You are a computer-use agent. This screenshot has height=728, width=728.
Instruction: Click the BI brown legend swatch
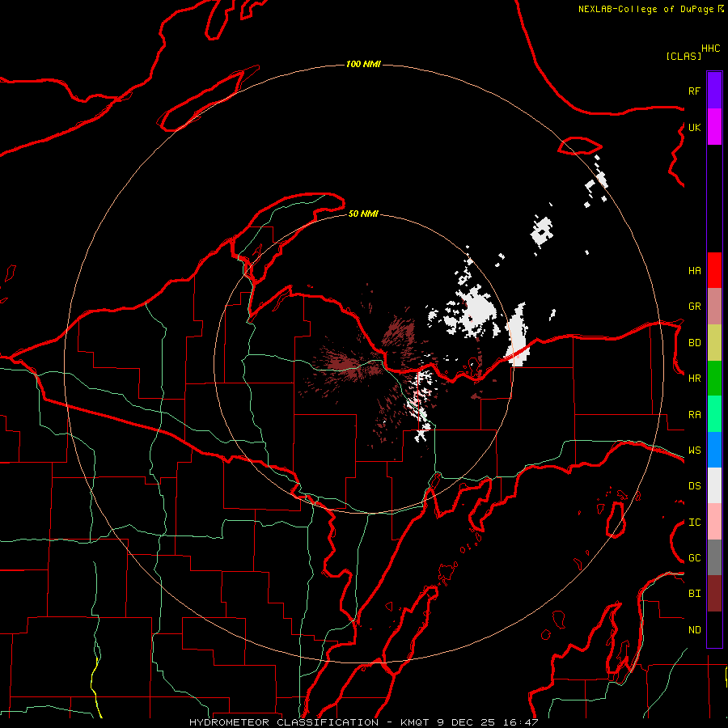tap(714, 594)
